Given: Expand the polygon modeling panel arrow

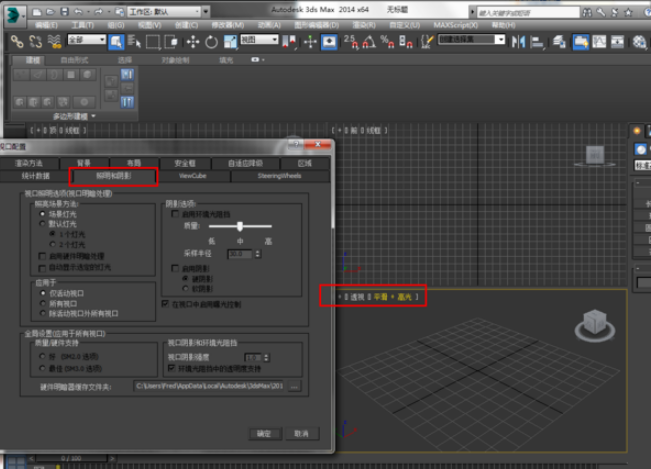Looking at the screenshot, I should pos(93,116).
